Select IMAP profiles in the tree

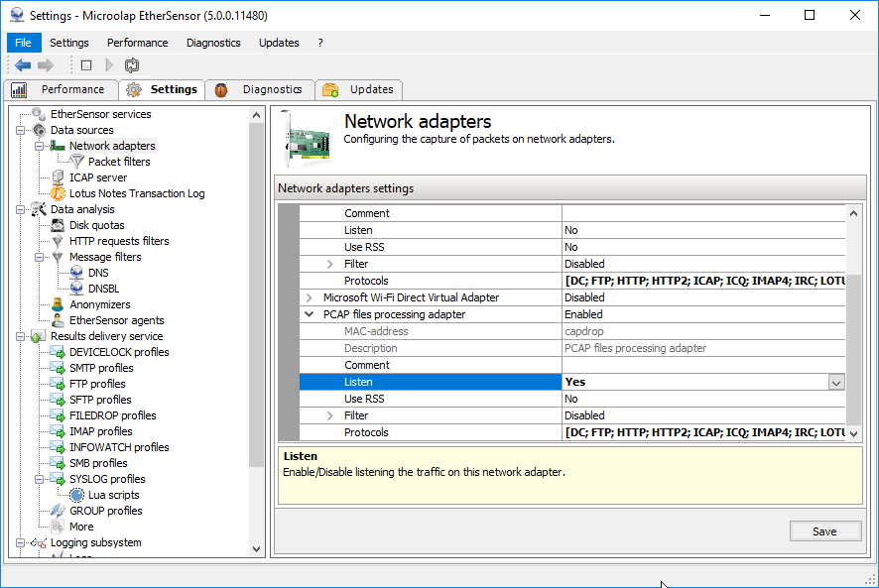(x=101, y=431)
